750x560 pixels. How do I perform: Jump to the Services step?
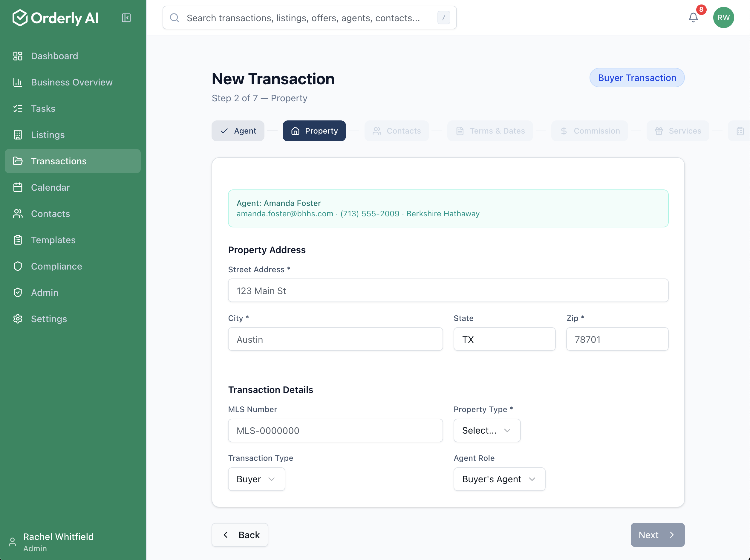(678, 131)
